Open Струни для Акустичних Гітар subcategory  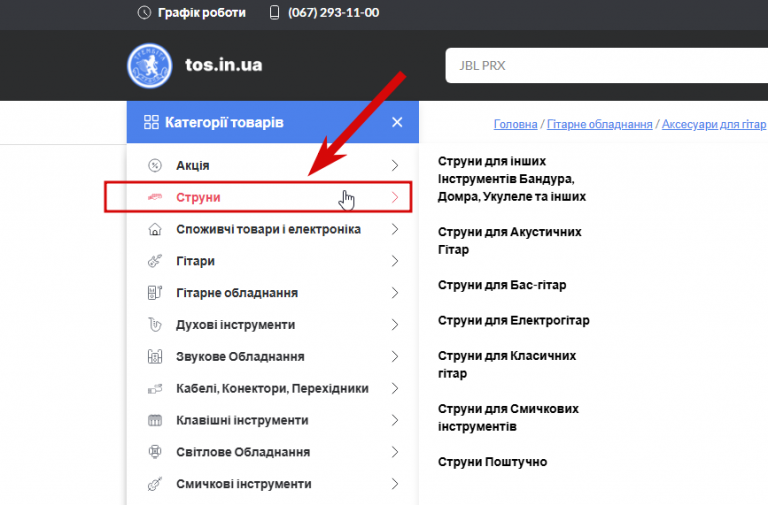(509, 240)
